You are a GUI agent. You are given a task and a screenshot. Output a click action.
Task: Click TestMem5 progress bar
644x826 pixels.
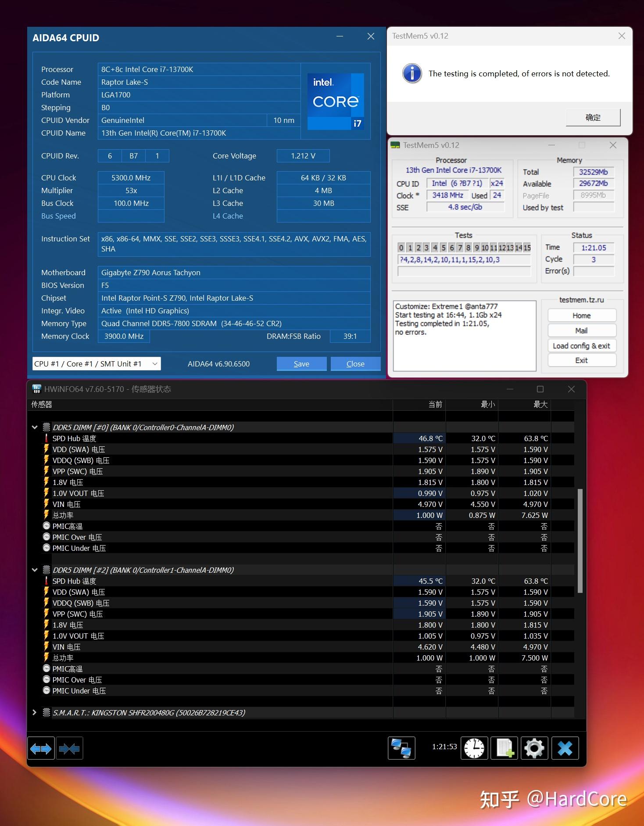[464, 271]
